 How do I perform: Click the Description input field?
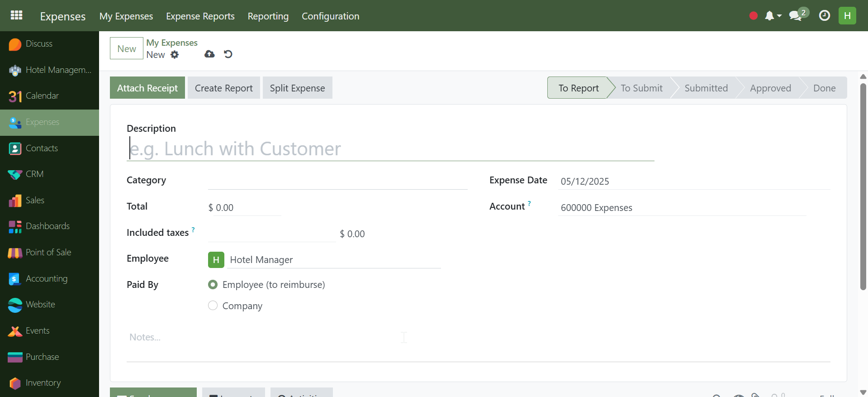(x=390, y=149)
